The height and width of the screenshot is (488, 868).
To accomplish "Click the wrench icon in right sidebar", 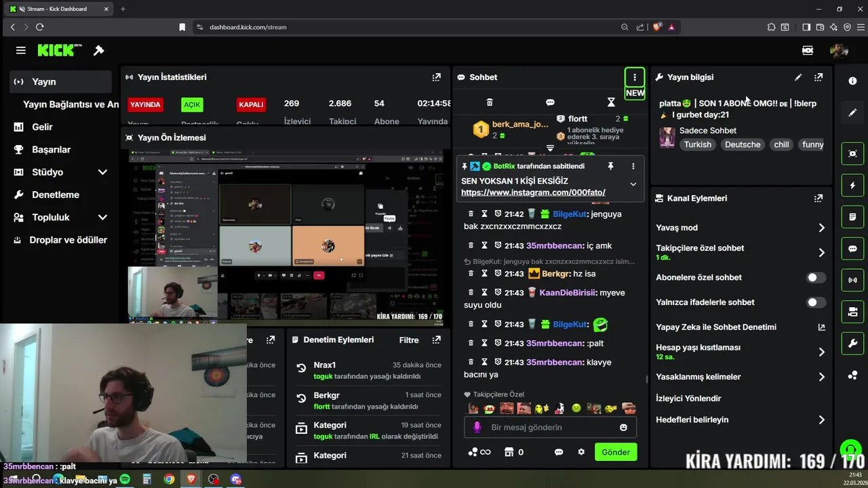I will tap(852, 344).
